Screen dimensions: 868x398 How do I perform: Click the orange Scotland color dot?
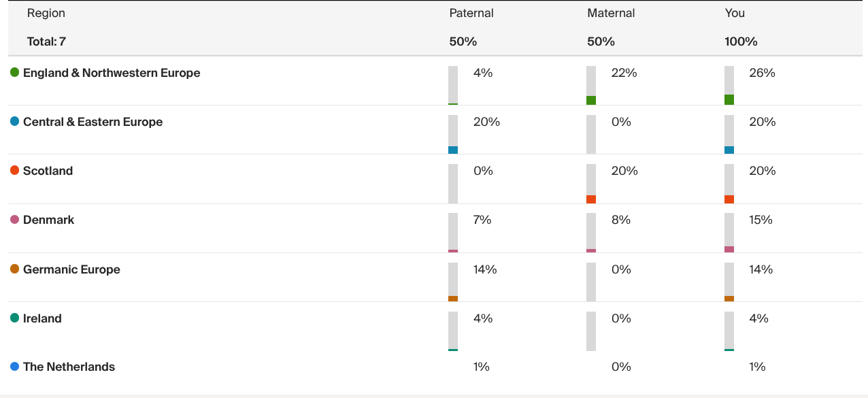[14, 171]
